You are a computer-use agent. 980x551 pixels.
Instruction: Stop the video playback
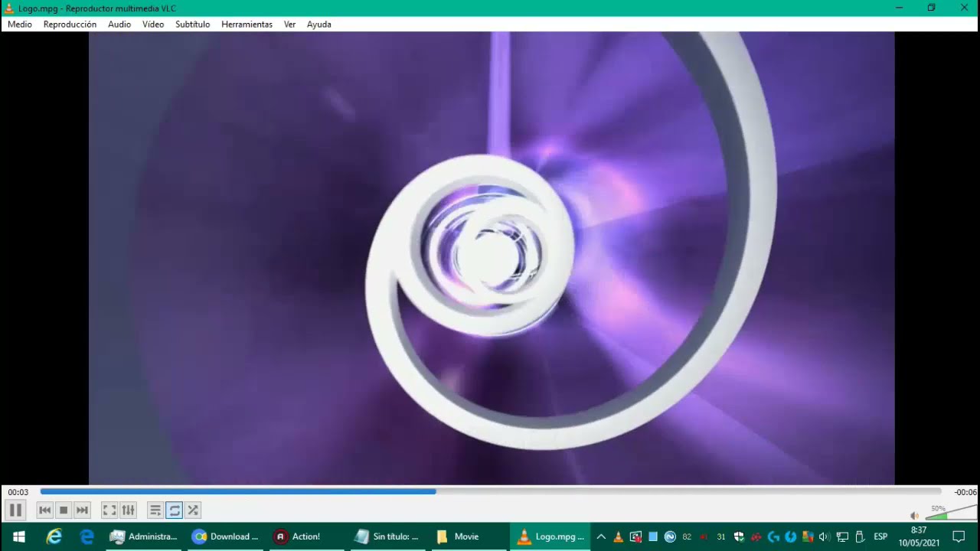tap(64, 510)
